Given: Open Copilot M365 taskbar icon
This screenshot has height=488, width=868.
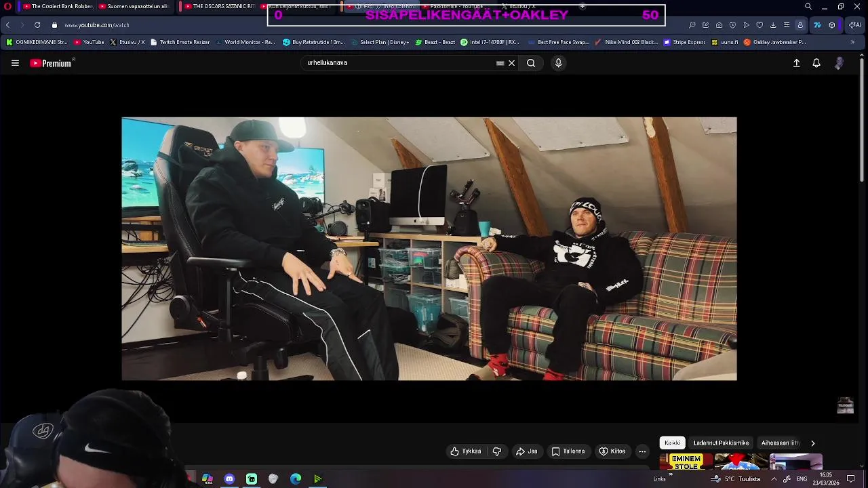Looking at the screenshot, I should [208, 479].
